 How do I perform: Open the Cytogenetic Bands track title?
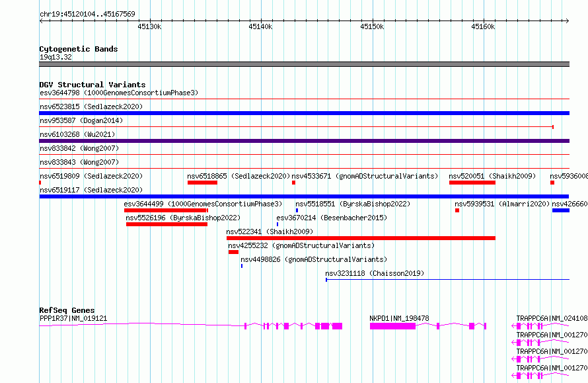pos(79,49)
